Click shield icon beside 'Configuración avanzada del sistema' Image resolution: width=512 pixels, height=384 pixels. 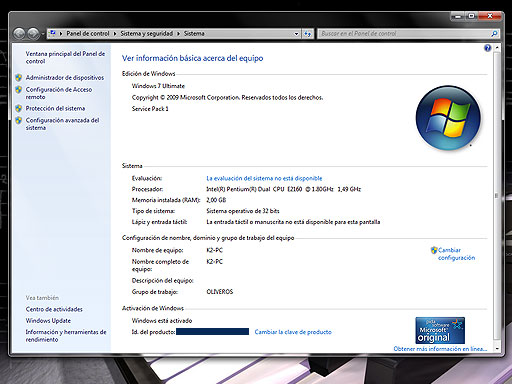19,120
